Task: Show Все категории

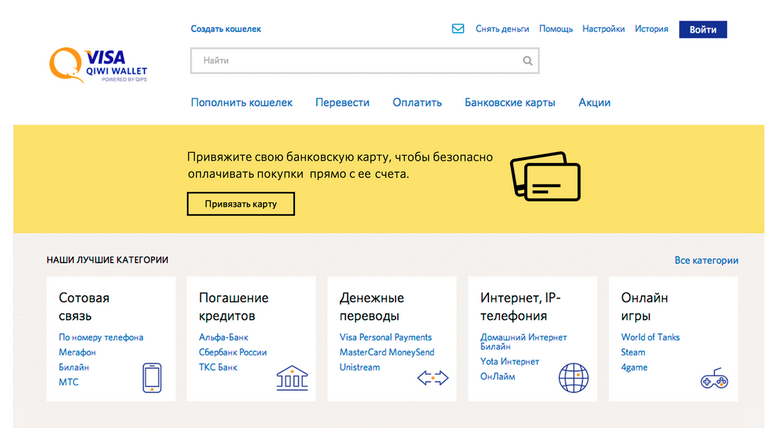Action: click(x=706, y=260)
